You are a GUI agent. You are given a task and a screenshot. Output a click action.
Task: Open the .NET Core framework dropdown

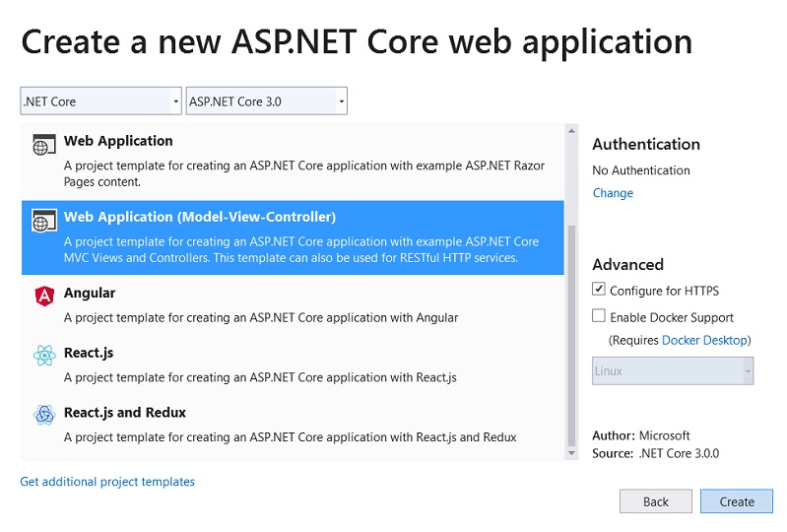tap(100, 100)
